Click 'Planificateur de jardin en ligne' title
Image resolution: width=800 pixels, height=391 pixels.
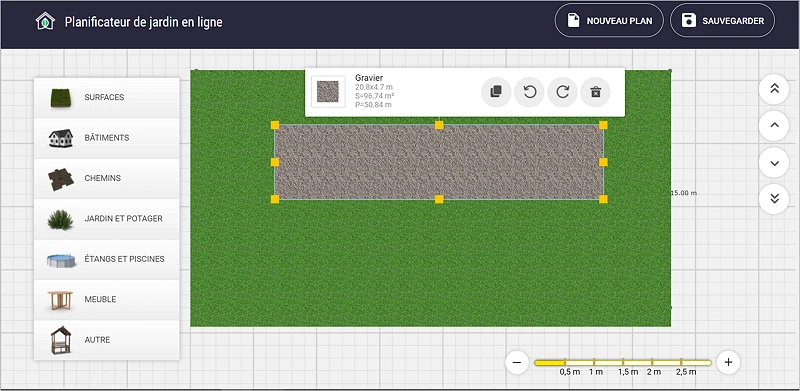[x=143, y=22]
